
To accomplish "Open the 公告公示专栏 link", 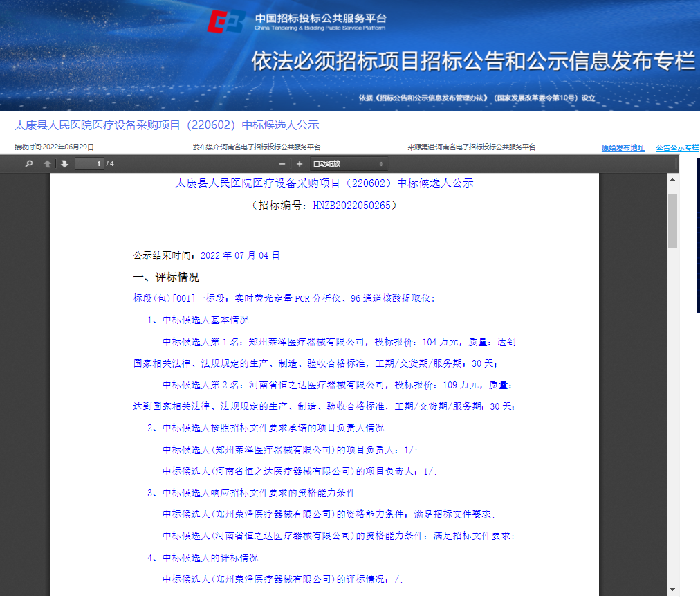I will 677,147.
